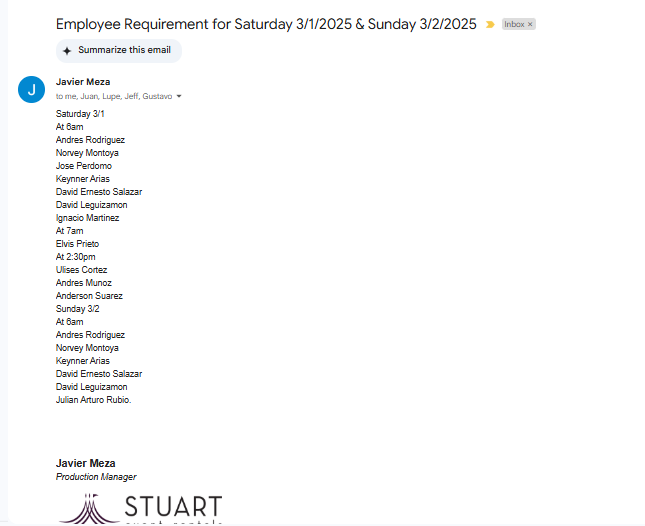
Task: Click the name Elvis Prieto
Action: [x=77, y=244]
